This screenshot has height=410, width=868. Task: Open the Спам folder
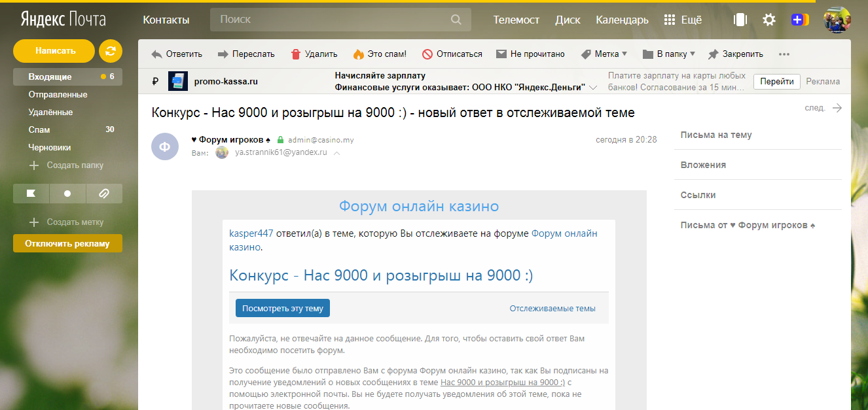(x=39, y=129)
